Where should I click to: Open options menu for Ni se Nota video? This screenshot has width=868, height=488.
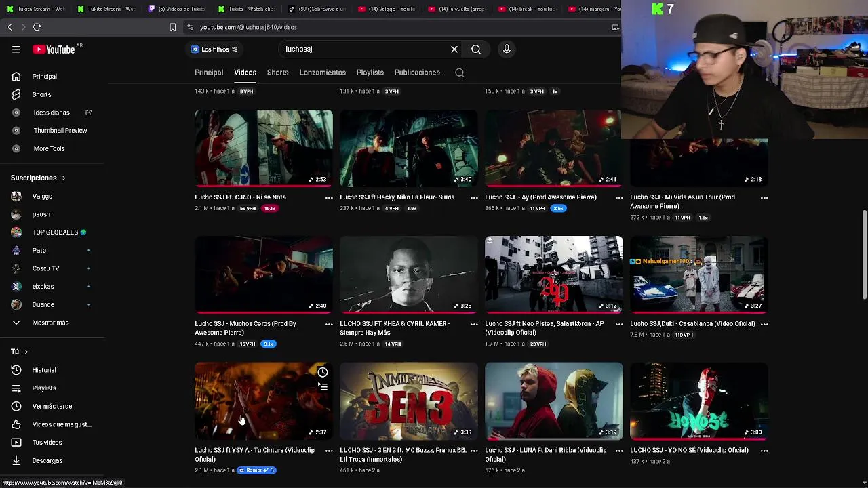[329, 198]
